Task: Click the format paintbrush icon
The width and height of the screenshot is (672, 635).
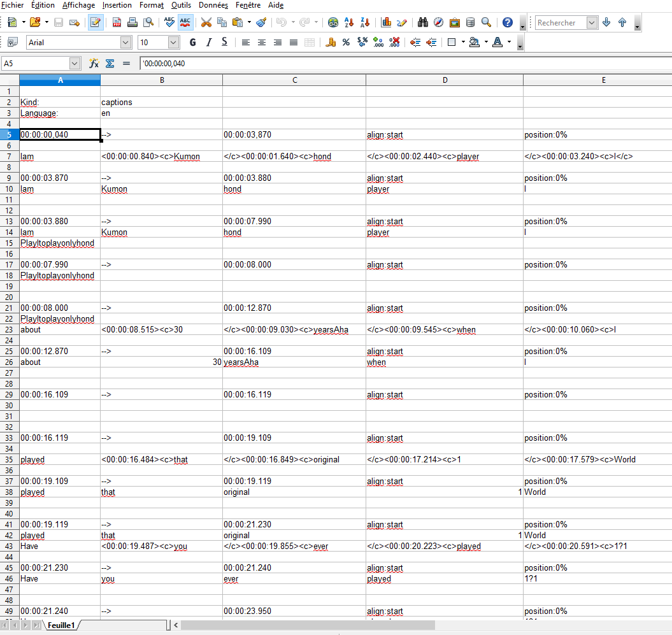Action: point(261,22)
